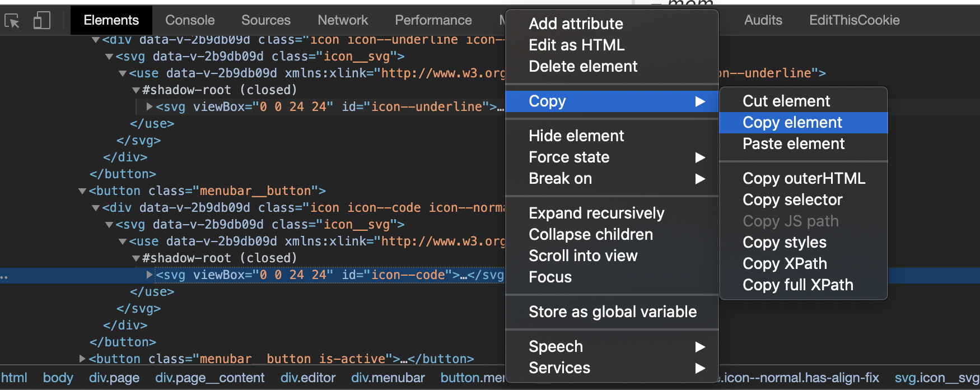This screenshot has width=980, height=390.
Task: Select the first closing </button> tag line
Action: click(x=123, y=174)
